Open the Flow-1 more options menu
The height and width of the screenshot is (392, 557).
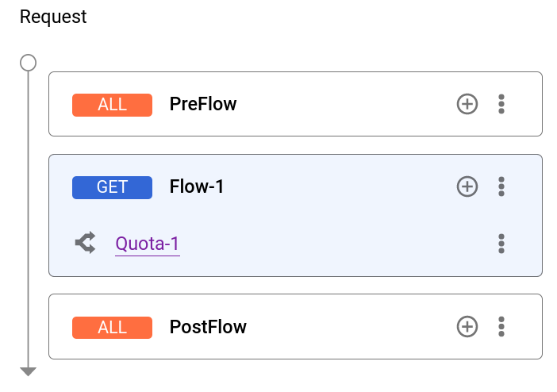[501, 186]
